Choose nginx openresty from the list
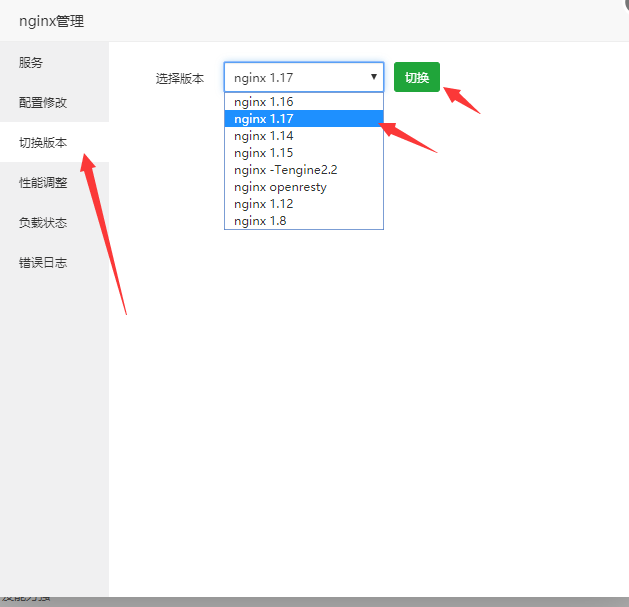The image size is (629, 607). 304,187
